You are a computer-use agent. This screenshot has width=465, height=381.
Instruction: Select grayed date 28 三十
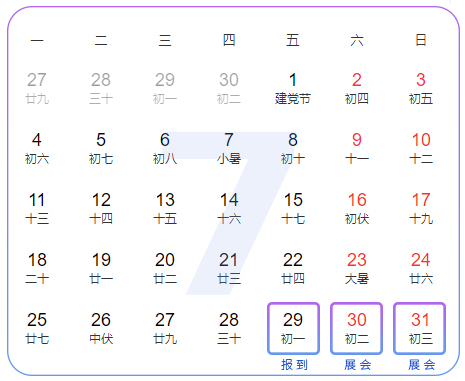coord(101,89)
